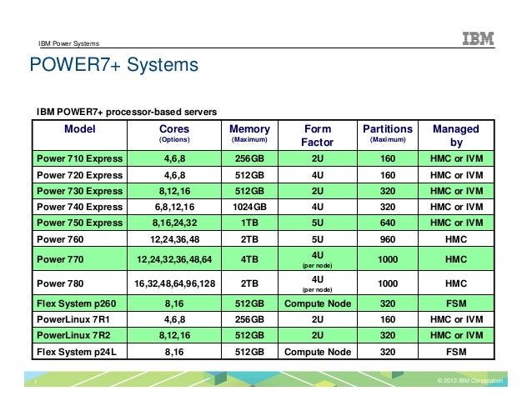Click the "© 2013 IBM Corporation" footer text

[x=470, y=380]
